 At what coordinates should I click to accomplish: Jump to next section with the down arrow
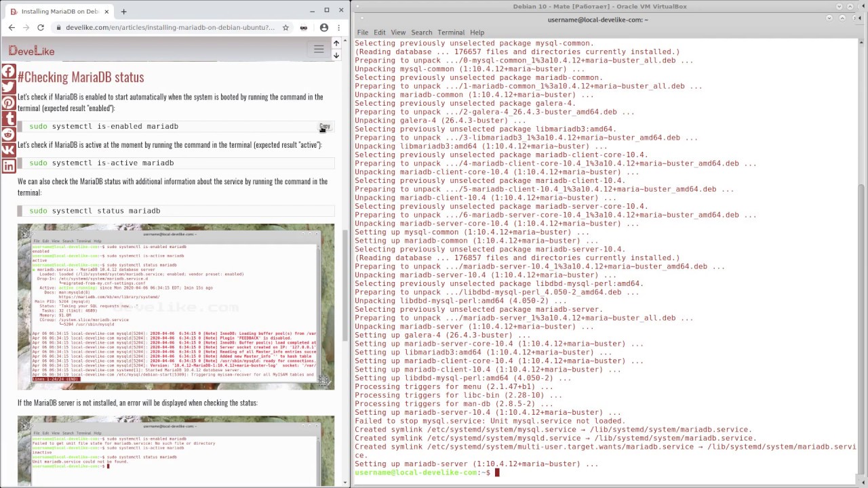pos(336,55)
